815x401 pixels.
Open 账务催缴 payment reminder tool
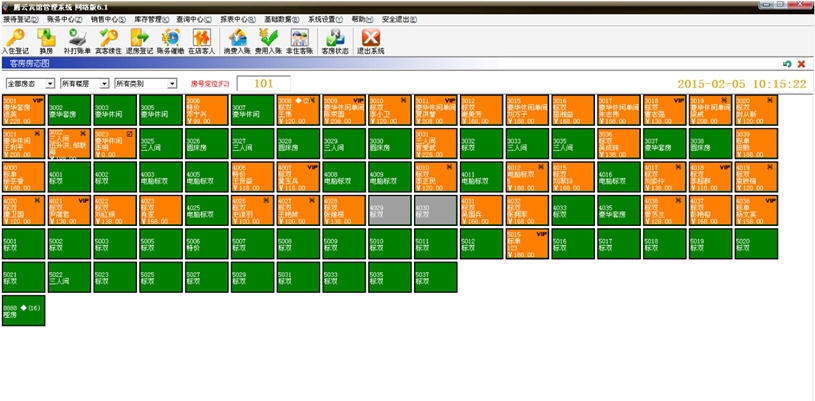point(169,40)
